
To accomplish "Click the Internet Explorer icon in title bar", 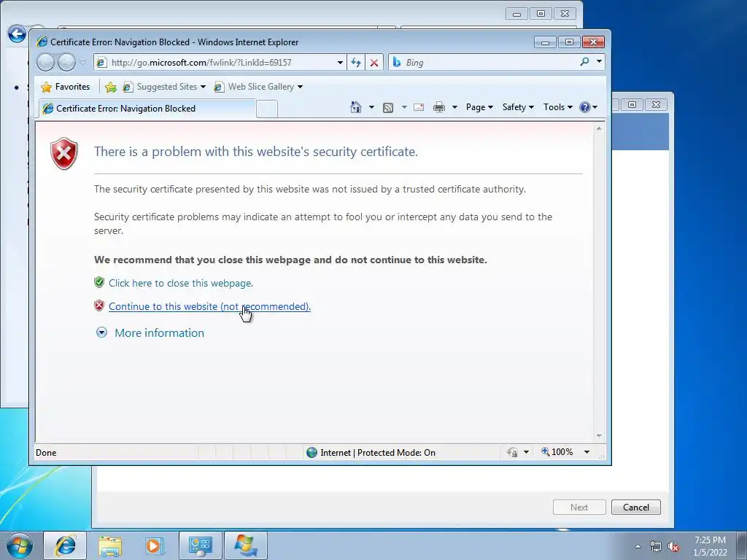I will (x=42, y=42).
